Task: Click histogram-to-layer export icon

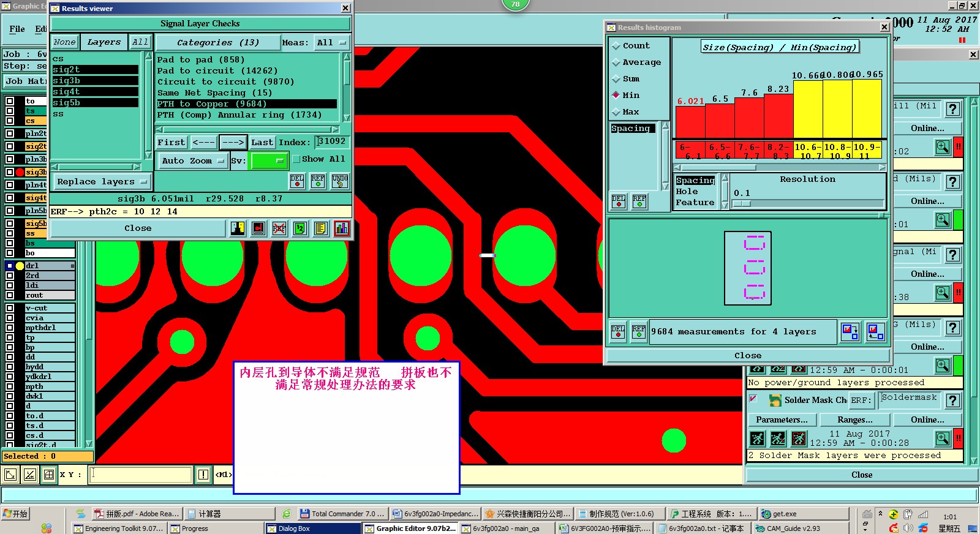Action: [850, 332]
